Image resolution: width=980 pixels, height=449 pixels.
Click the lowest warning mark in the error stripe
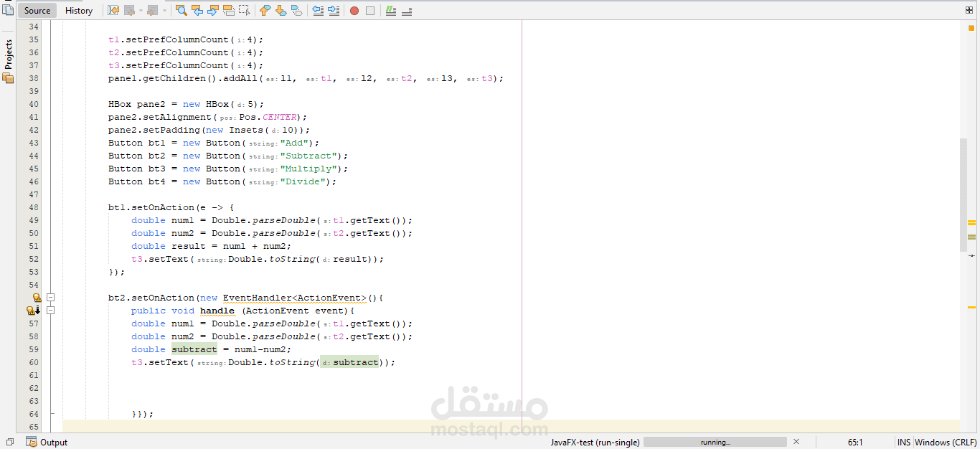point(972,307)
